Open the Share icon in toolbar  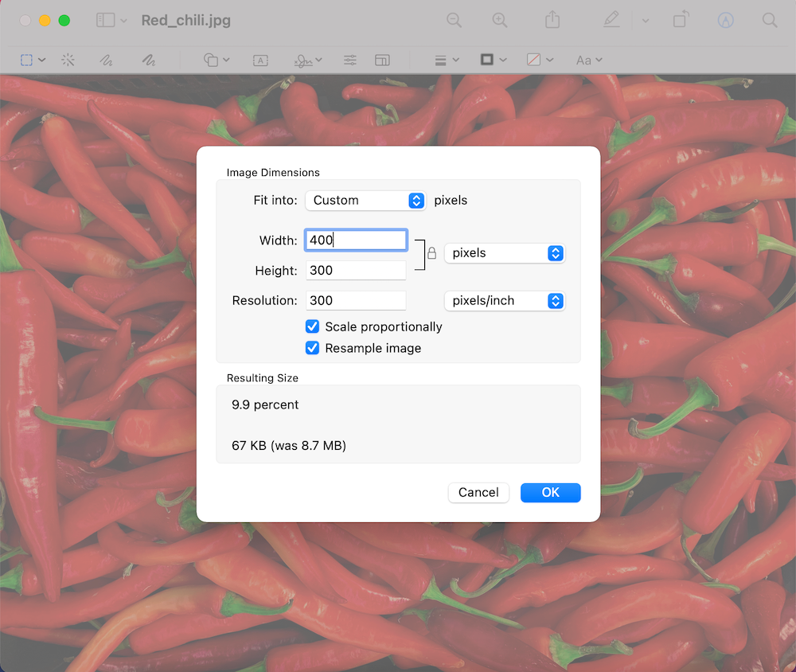[x=552, y=20]
